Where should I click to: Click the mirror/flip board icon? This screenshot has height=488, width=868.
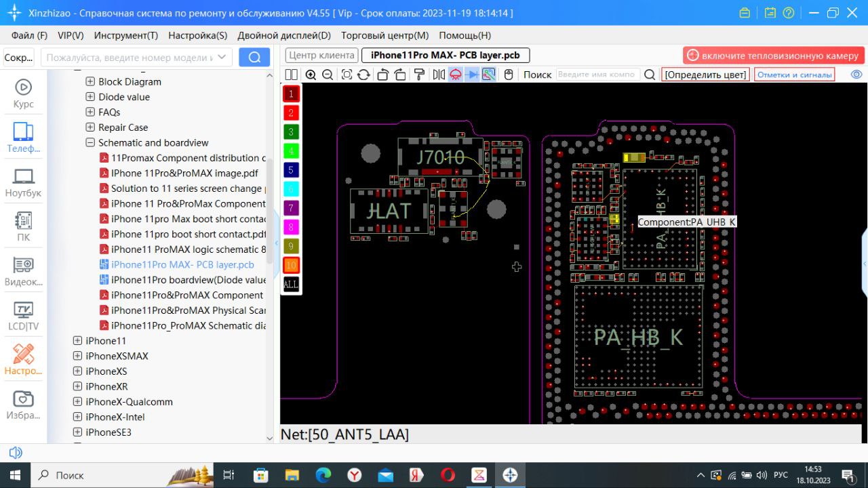[x=438, y=75]
